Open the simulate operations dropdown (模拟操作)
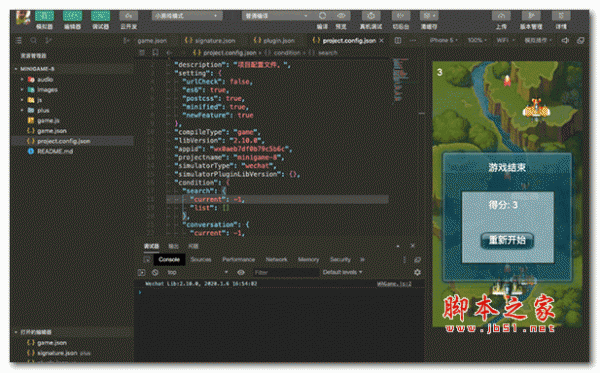 pos(538,40)
